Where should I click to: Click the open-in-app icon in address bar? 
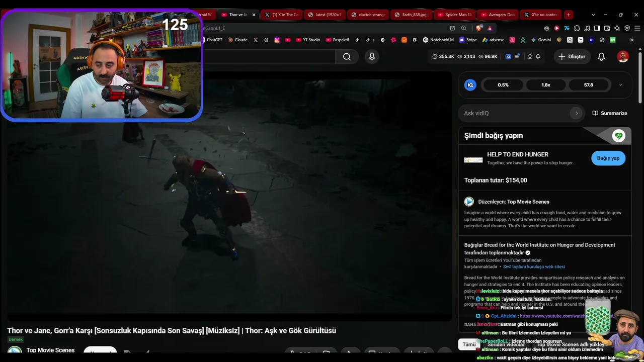[x=452, y=28]
